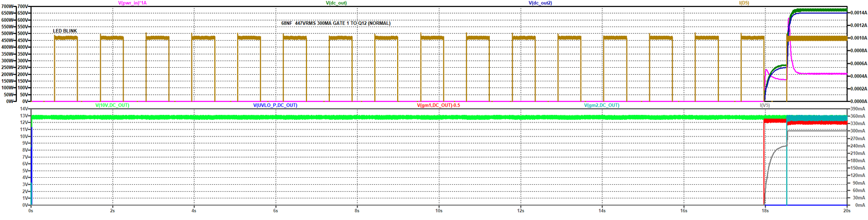Select the I(D5) trace label
The height and width of the screenshot is (220, 868).
[744, 3]
